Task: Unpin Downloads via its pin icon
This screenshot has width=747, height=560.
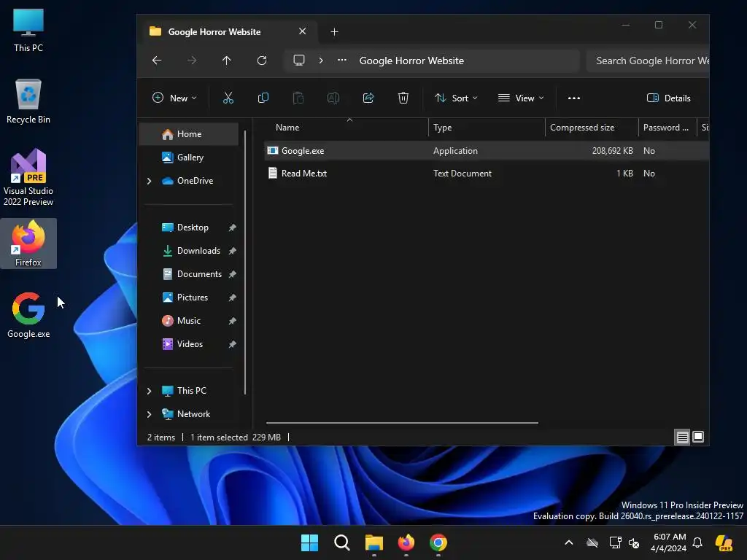Action: click(x=233, y=251)
